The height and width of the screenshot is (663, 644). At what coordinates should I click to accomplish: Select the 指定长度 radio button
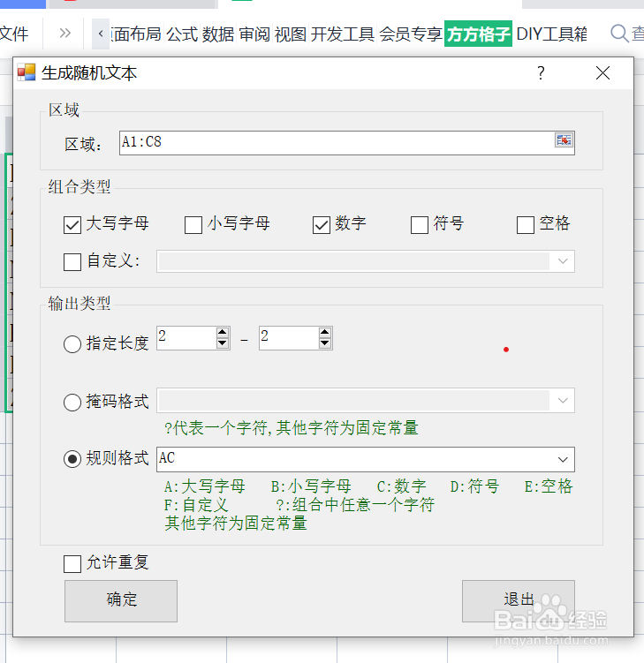(x=72, y=344)
